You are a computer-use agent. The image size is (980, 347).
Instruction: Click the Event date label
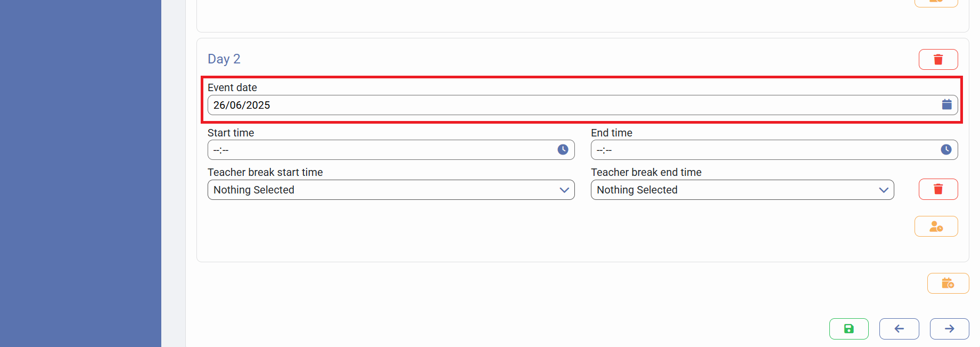[232, 87]
